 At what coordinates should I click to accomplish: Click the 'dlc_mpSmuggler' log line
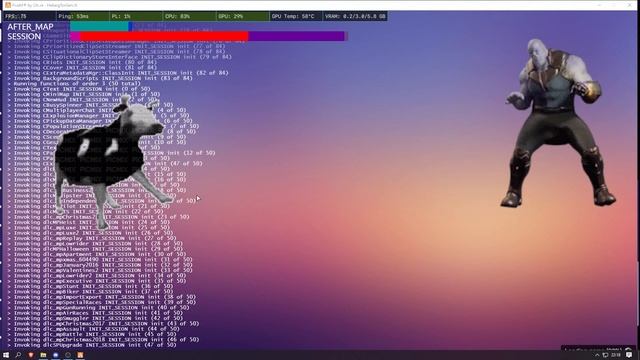96,318
